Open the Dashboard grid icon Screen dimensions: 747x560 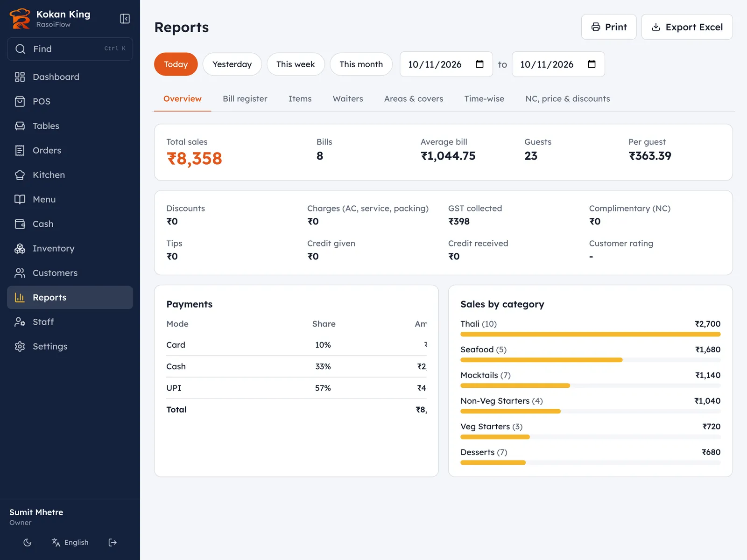[x=20, y=77]
